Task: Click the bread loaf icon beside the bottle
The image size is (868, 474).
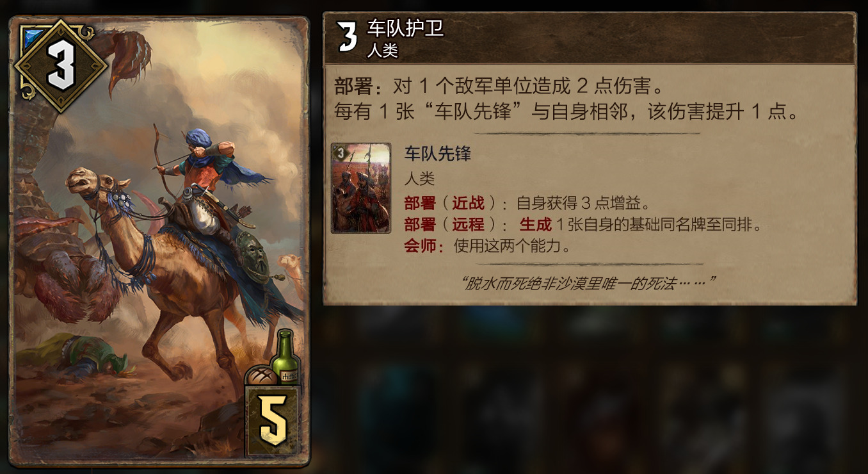Action: click(x=261, y=376)
